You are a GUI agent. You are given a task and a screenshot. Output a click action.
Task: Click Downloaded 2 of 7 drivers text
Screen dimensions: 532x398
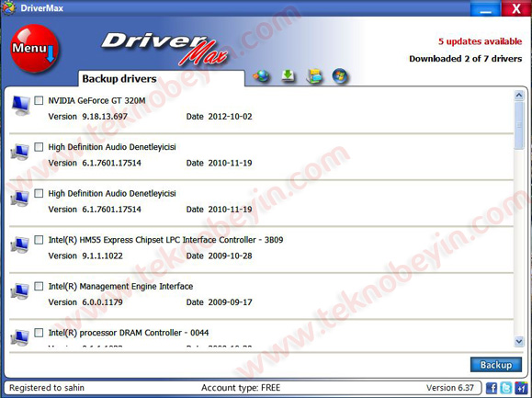pyautogui.click(x=466, y=59)
